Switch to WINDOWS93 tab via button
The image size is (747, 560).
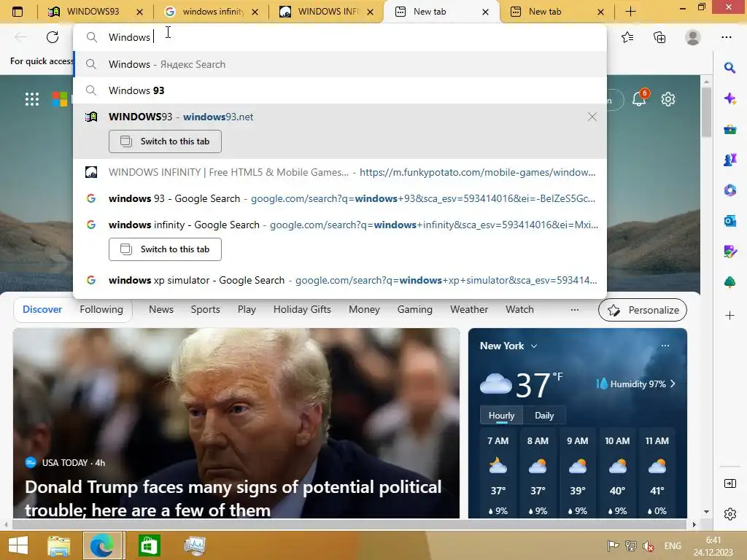[165, 141]
